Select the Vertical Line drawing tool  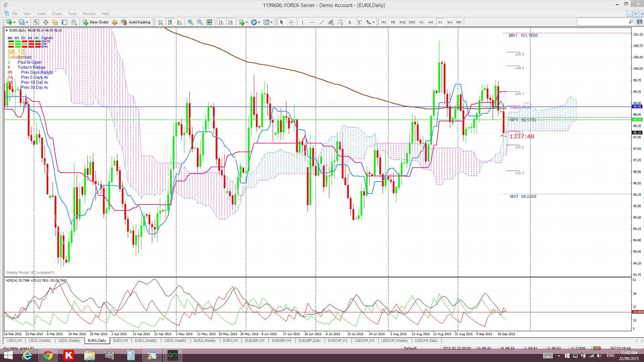[x=303, y=22]
